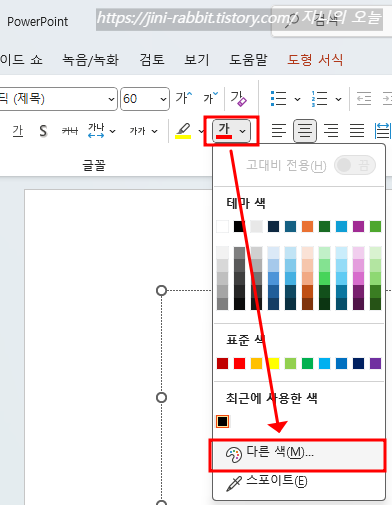Open the 도움말 ribbon tab

[x=248, y=60]
